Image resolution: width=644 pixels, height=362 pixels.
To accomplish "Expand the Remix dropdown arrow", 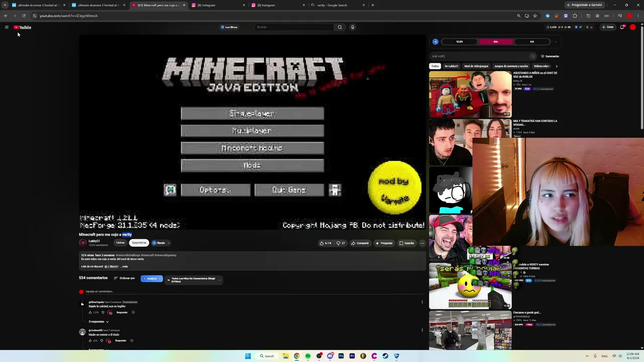I will 168,243.
